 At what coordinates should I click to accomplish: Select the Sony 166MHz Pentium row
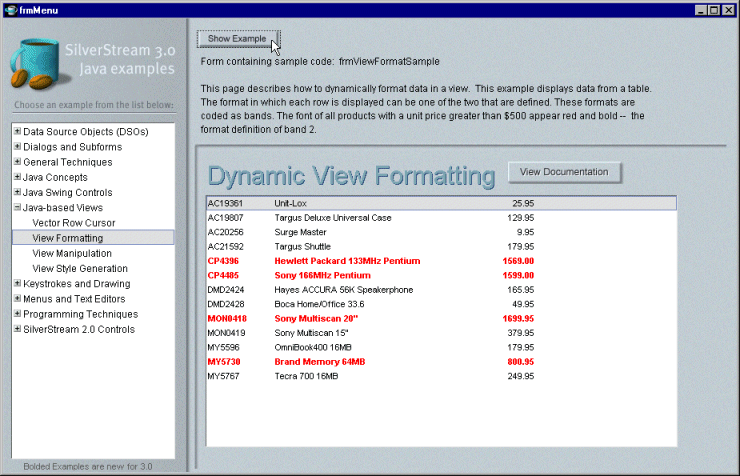pos(441,276)
